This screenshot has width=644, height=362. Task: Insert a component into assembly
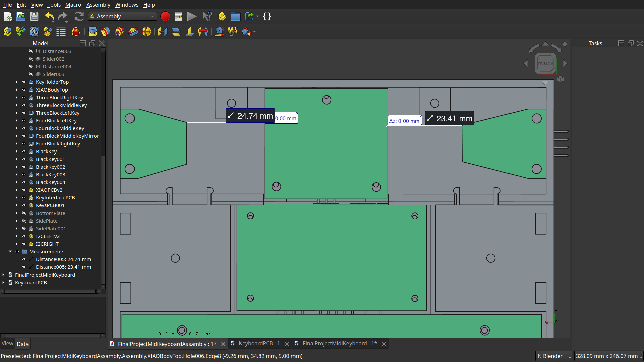tap(21, 32)
